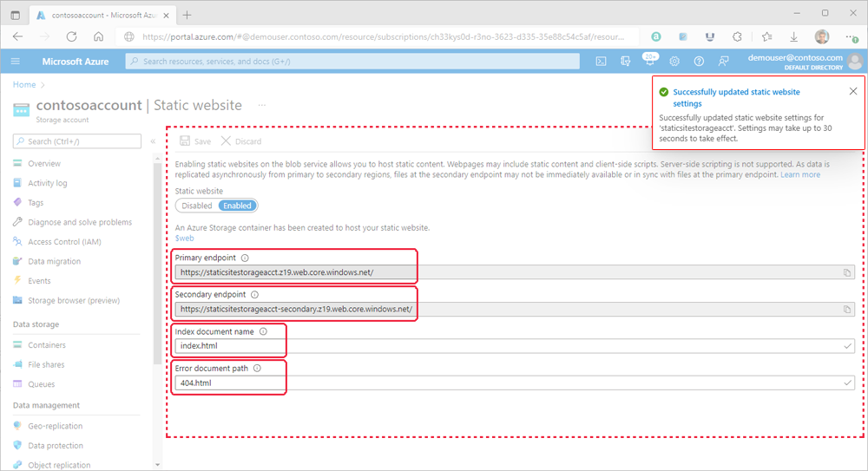Click the browser address bar
The width and height of the screenshot is (868, 471).
click(378, 36)
